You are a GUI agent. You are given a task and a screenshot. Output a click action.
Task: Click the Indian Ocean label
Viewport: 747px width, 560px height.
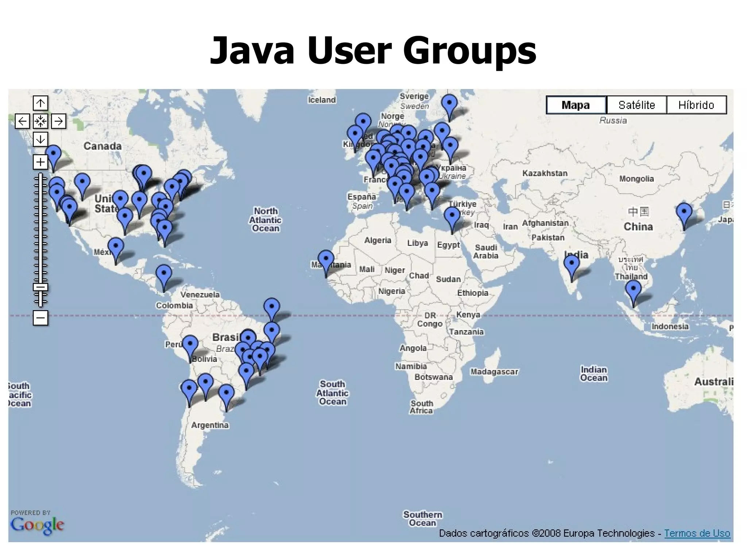coord(594,374)
